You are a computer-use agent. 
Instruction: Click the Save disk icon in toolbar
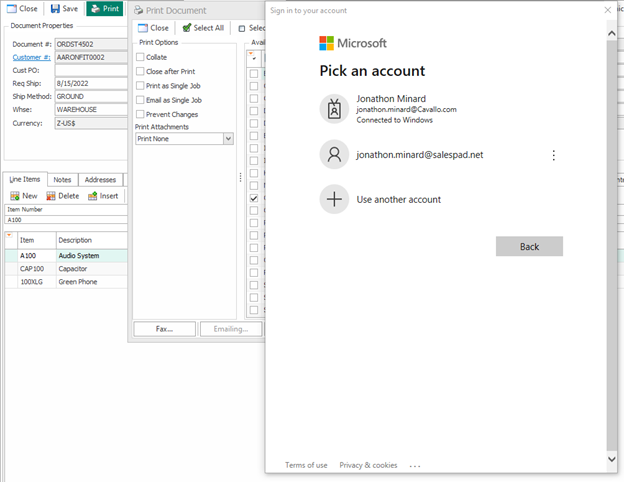tap(54, 9)
